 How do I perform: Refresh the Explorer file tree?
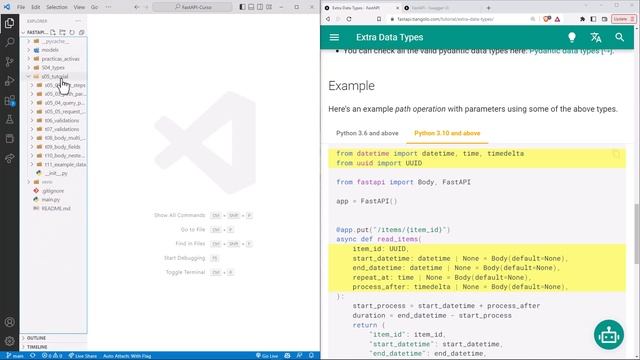72,32
